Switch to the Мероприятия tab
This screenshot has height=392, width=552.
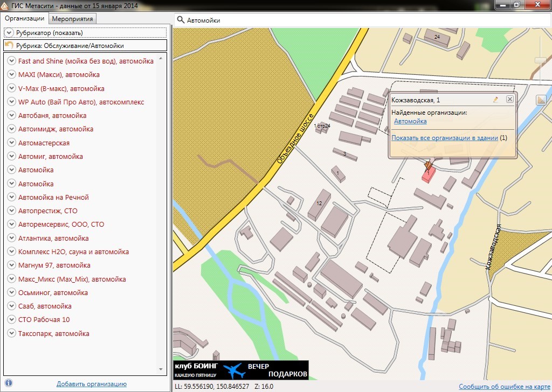point(73,19)
